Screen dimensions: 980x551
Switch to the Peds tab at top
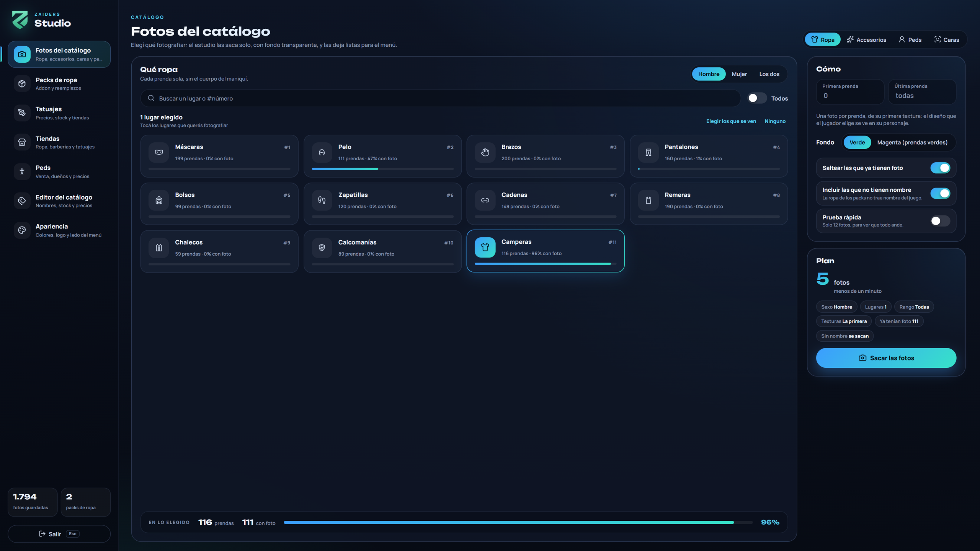coord(910,39)
